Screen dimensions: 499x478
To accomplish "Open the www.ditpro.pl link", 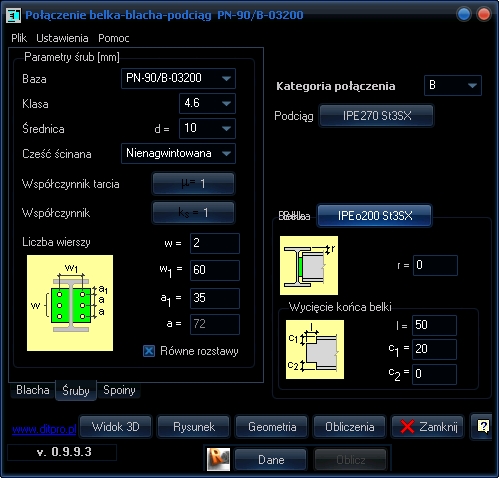I will point(44,429).
